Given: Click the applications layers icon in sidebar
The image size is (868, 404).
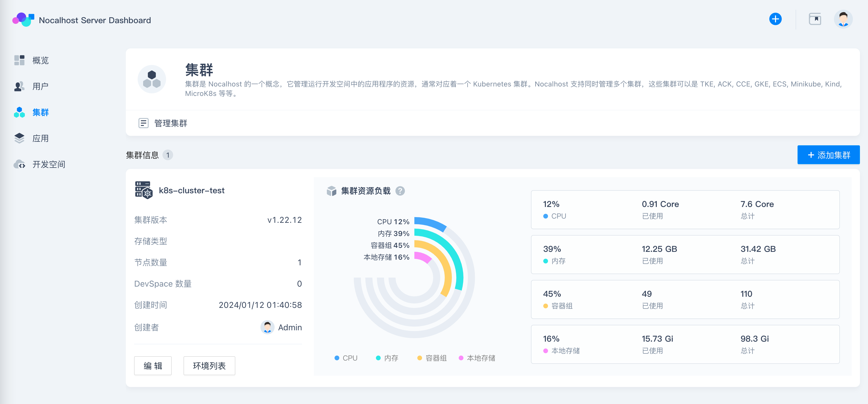Looking at the screenshot, I should pyautogui.click(x=20, y=138).
